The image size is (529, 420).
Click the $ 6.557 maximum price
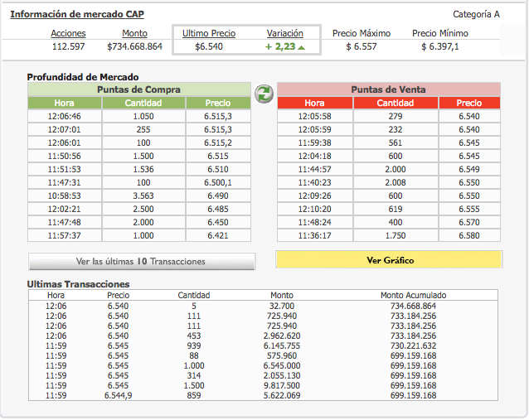362,46
